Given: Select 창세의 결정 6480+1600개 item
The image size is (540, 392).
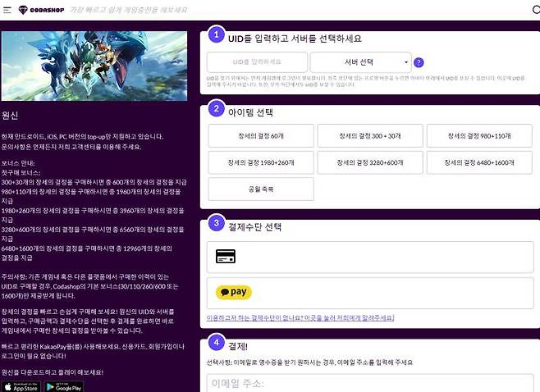Looking at the screenshot, I should pos(479,162).
